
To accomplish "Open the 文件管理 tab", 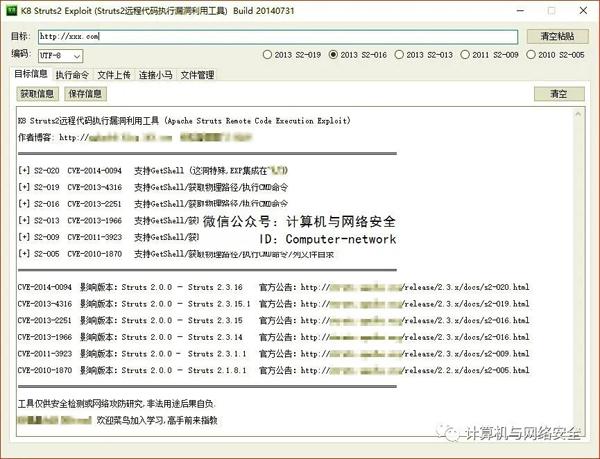I will (x=197, y=75).
